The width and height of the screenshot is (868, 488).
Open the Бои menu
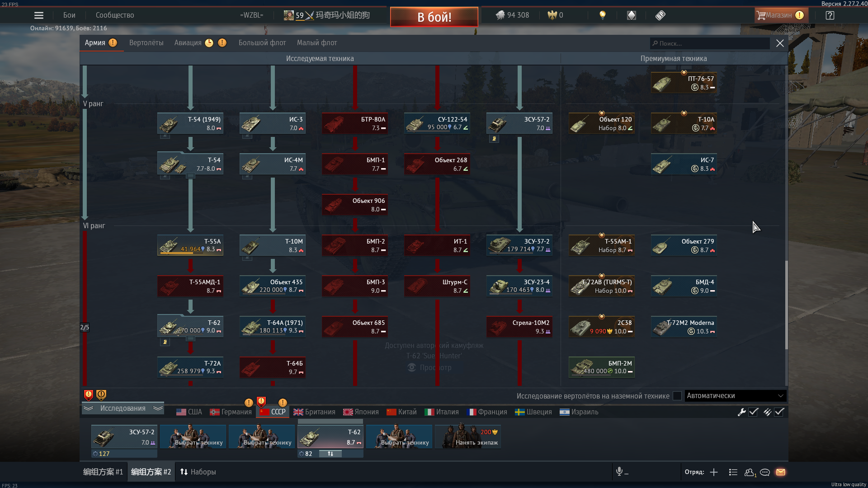pos(69,15)
